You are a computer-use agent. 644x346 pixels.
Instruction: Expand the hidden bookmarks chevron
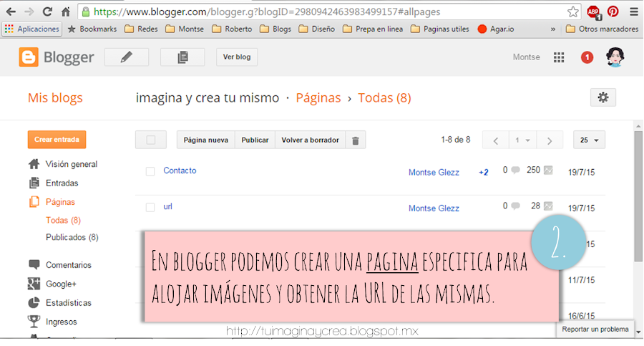[x=553, y=29]
